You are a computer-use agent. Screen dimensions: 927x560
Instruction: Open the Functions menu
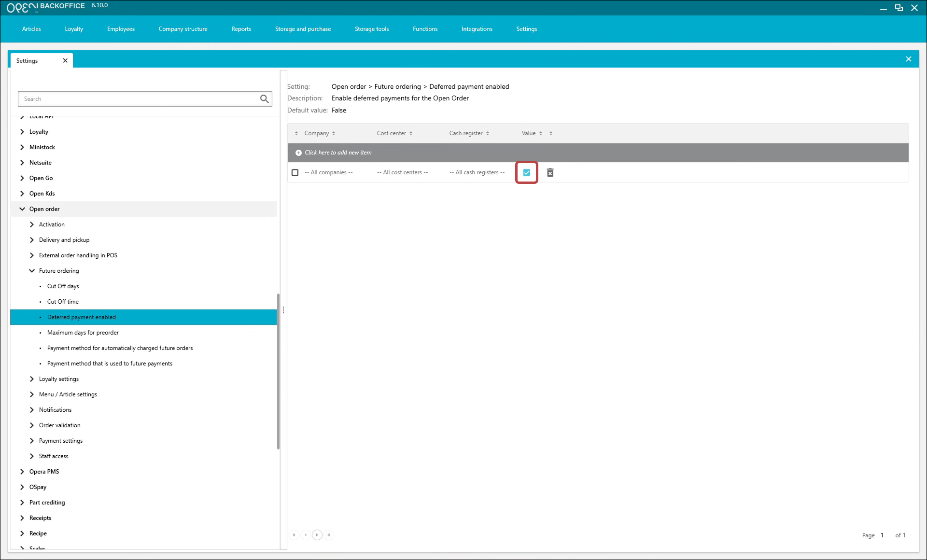coord(425,29)
